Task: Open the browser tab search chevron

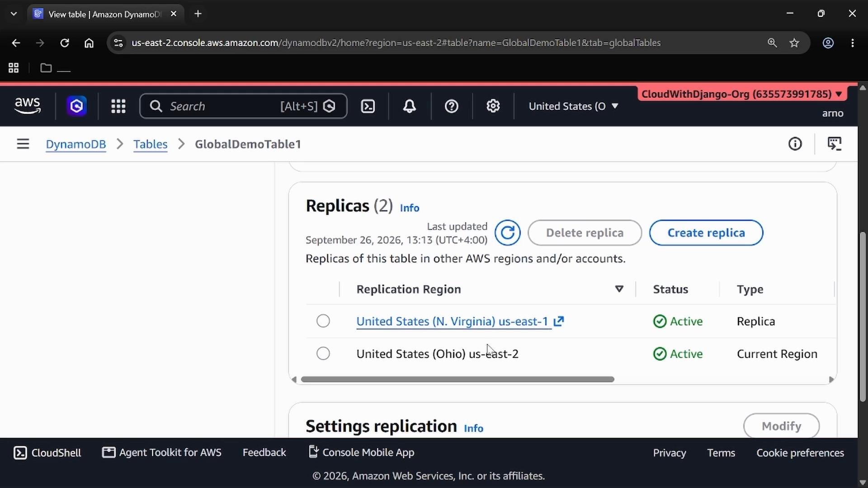Action: [14, 14]
